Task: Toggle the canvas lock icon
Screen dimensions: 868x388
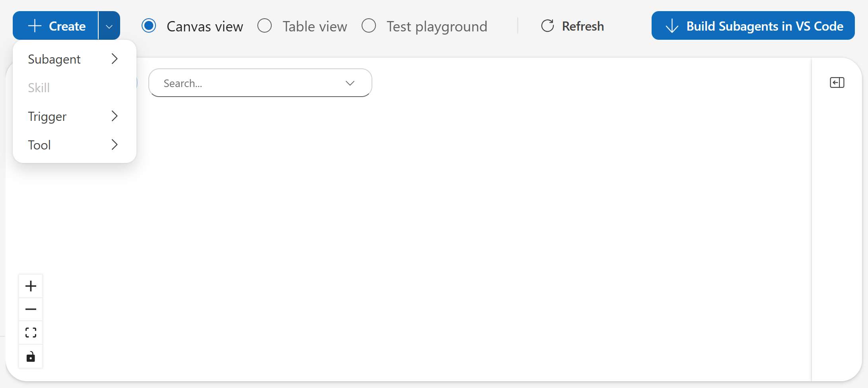Action: (x=31, y=357)
